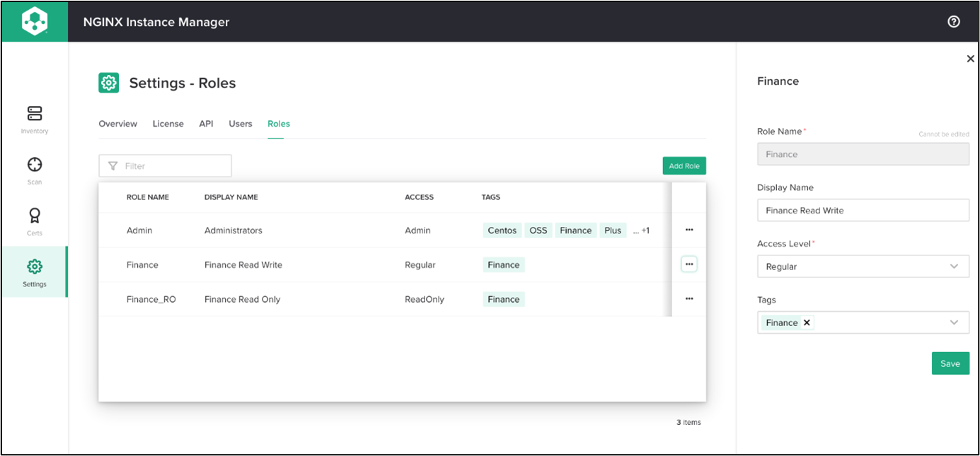This screenshot has height=456, width=980.
Task: Click the Finance tag in Admin row
Action: (x=576, y=230)
